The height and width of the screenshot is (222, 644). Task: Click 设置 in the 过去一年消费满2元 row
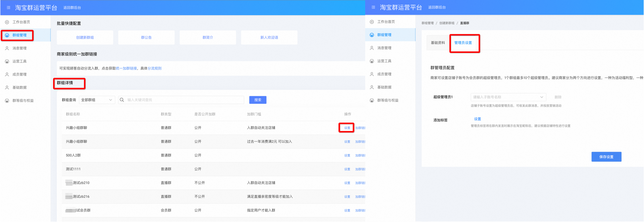[x=347, y=142]
